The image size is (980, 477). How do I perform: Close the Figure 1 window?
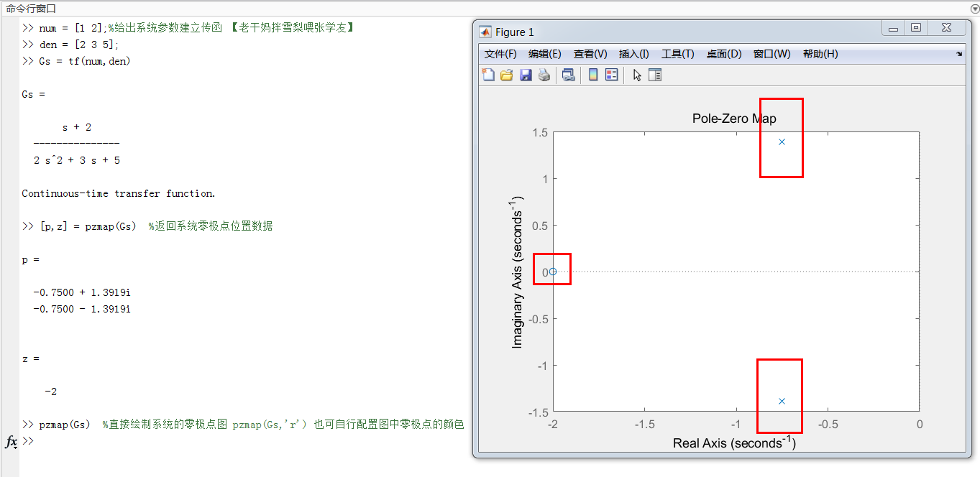945,28
